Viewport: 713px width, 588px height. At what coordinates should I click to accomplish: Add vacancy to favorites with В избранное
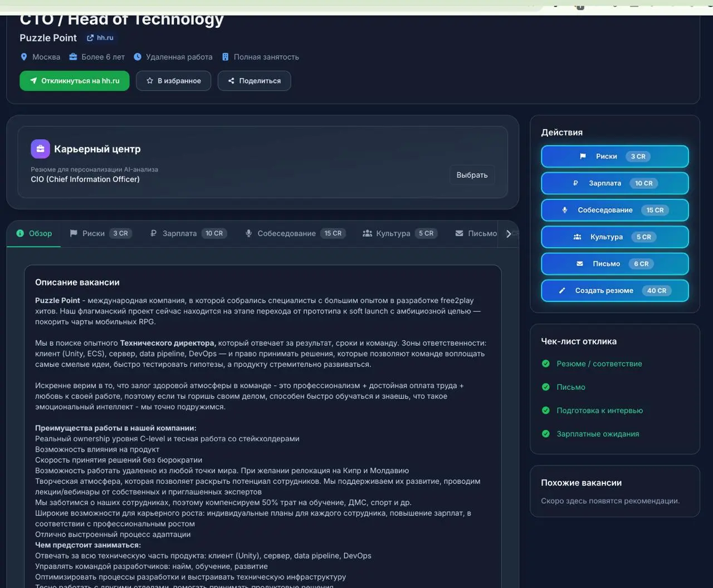[173, 81]
